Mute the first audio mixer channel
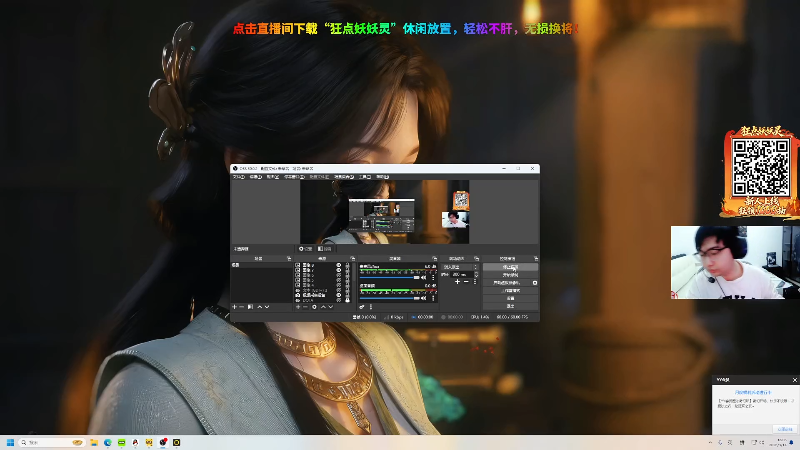This screenshot has width=800, height=450. coord(423,278)
